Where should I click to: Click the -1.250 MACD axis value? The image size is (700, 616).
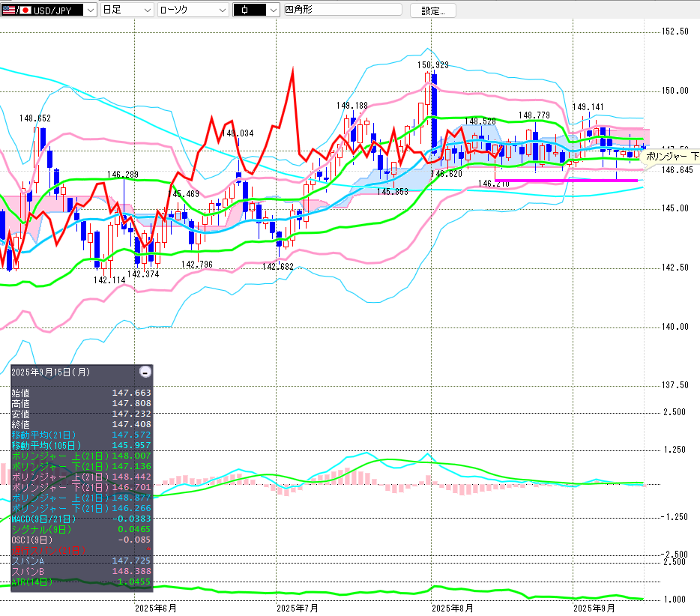(x=673, y=517)
